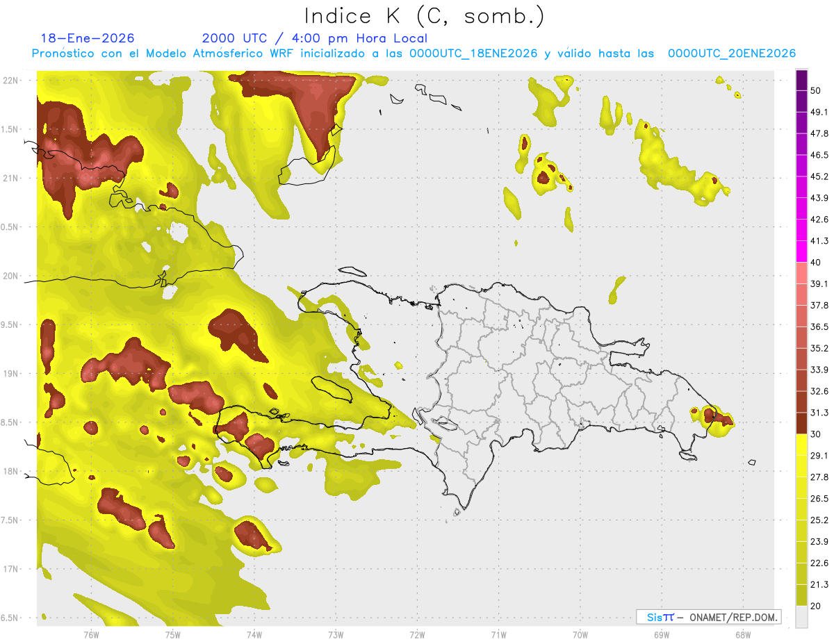Click the longitude label "69W"

661,634
